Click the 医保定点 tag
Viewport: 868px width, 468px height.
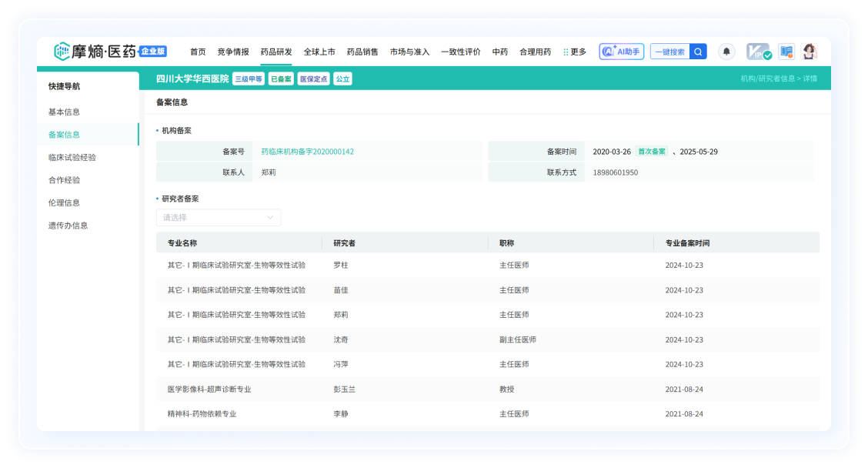coord(314,79)
